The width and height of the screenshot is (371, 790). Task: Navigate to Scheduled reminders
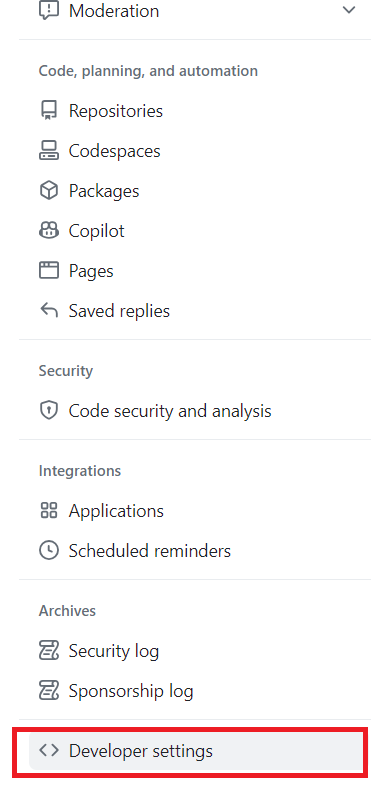pyautogui.click(x=197, y=551)
